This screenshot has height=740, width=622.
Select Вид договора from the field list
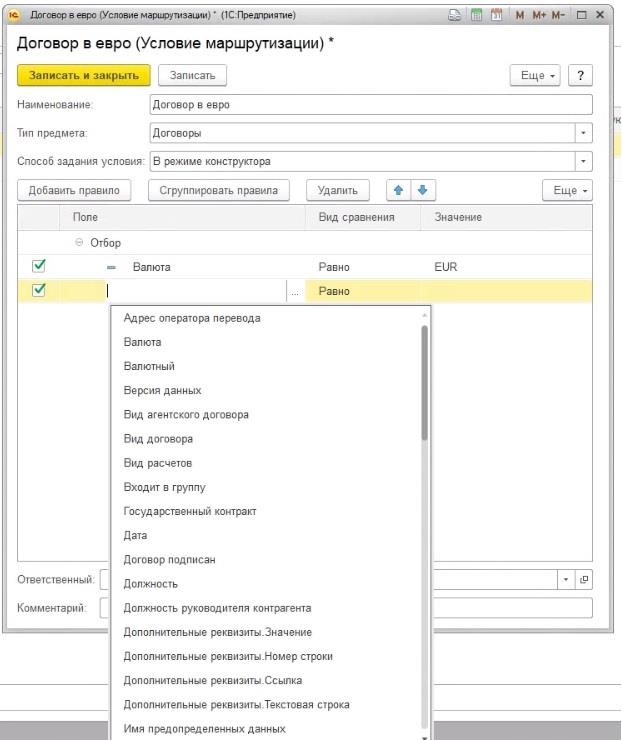(158, 439)
